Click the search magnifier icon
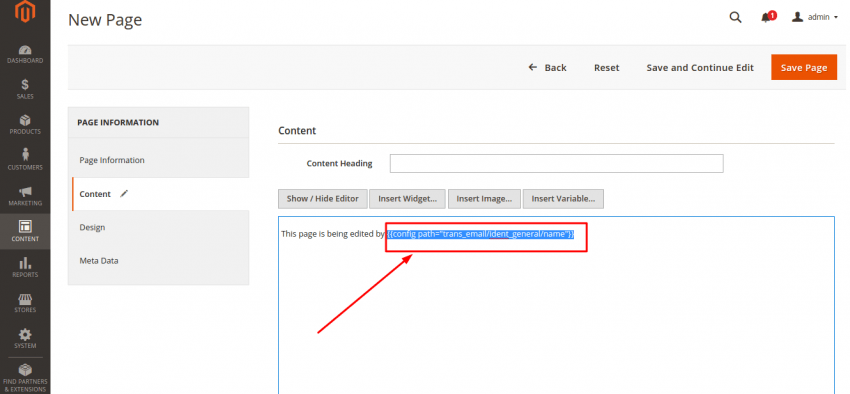This screenshot has width=850, height=394. [x=735, y=17]
